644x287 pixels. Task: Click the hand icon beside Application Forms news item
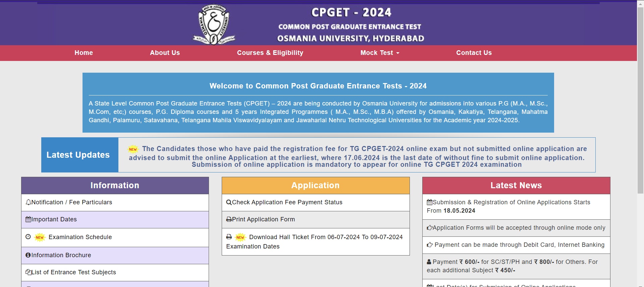[429, 228]
